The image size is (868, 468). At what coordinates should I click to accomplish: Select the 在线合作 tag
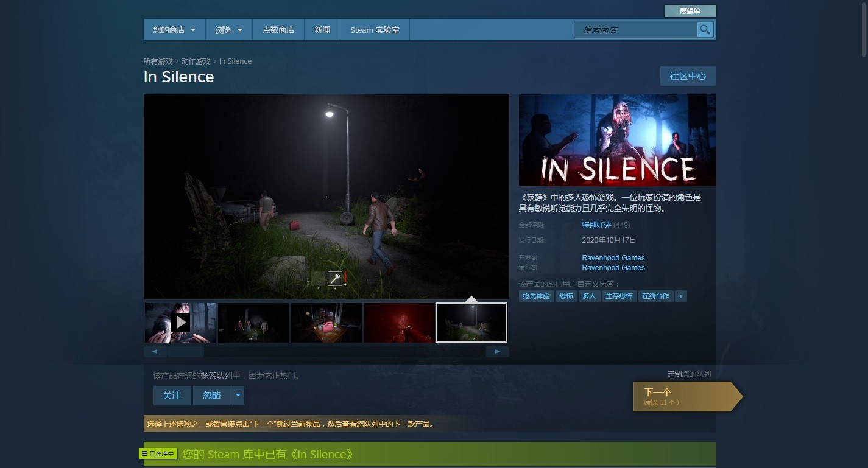pos(655,296)
